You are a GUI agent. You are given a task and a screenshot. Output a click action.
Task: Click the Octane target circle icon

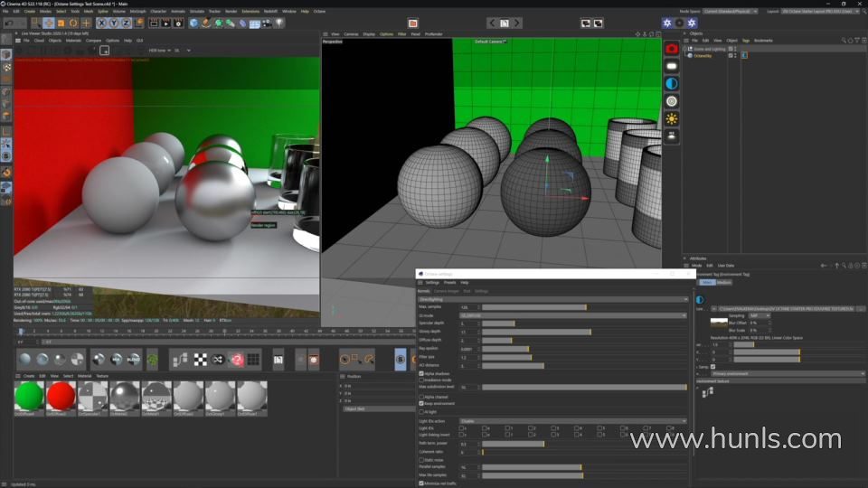[672, 101]
